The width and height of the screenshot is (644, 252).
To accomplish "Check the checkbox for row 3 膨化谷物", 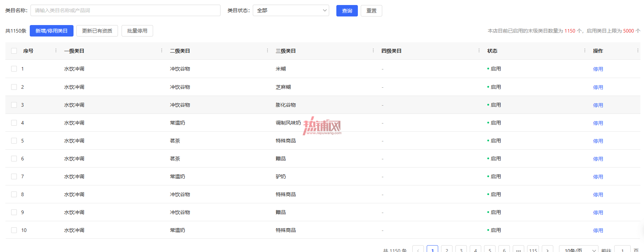I will [14, 105].
